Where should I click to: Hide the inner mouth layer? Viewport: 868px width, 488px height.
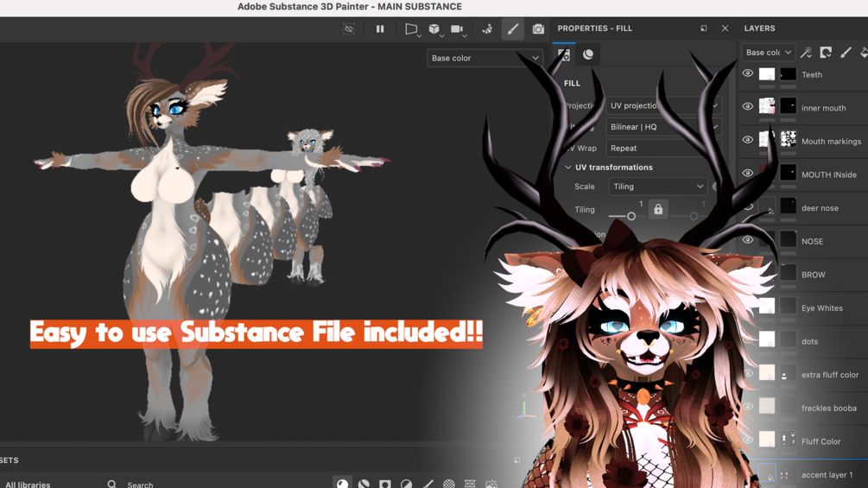[748, 107]
